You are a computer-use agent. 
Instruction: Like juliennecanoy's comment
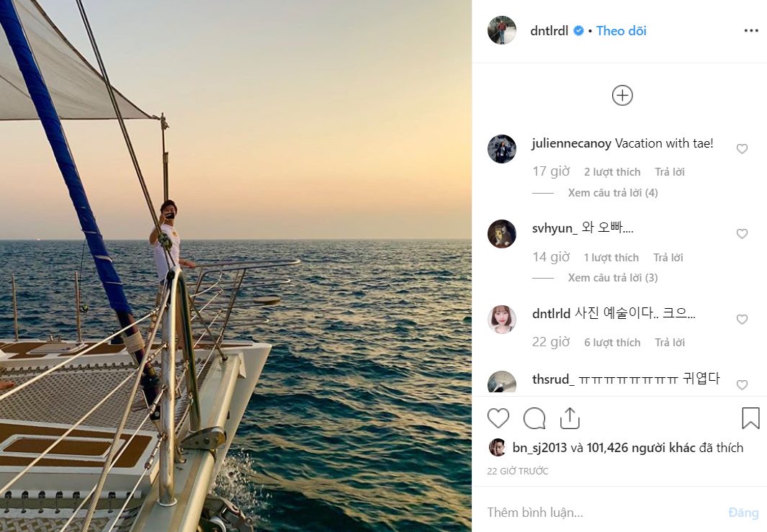coord(742,149)
